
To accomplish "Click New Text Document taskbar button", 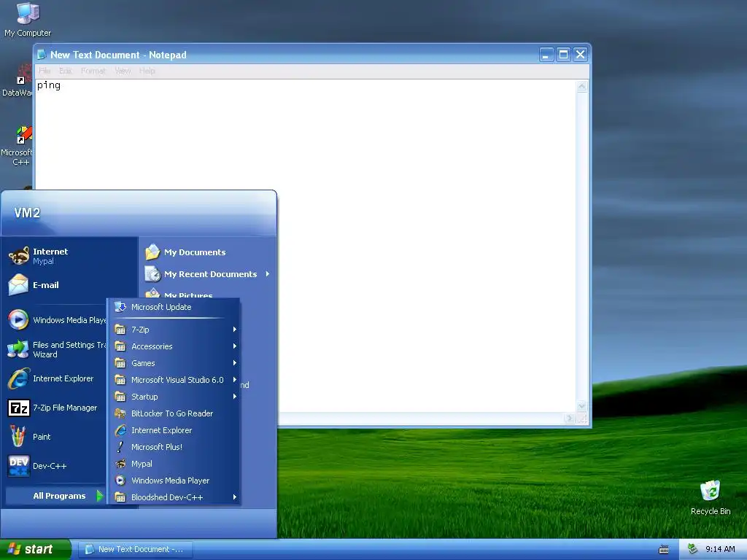I will pos(135,549).
